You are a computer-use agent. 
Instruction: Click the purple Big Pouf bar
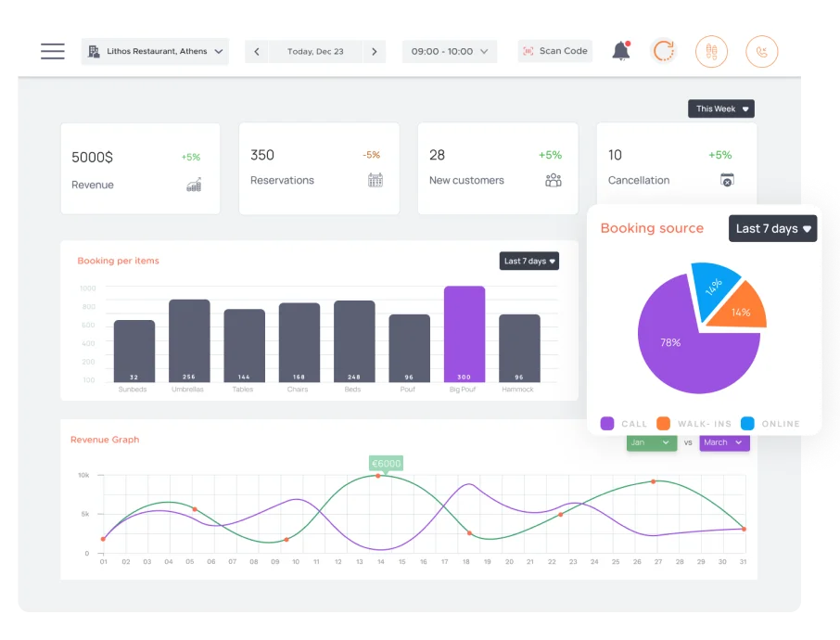tap(465, 334)
